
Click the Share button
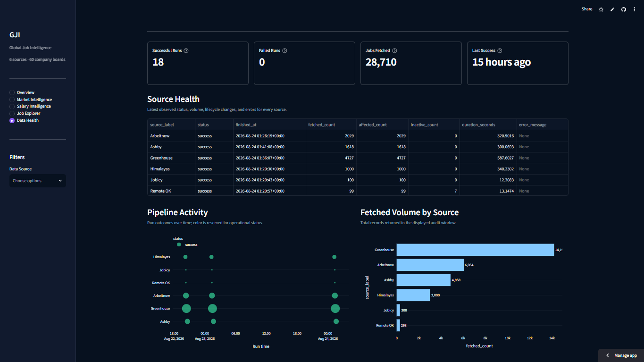[587, 9]
